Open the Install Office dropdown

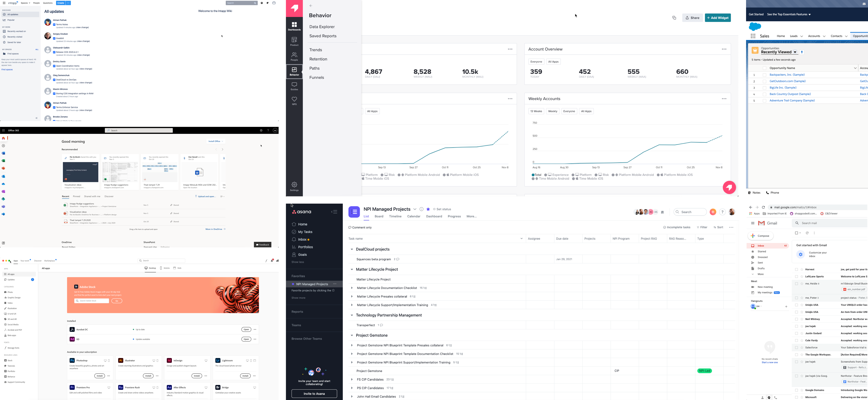coord(216,141)
